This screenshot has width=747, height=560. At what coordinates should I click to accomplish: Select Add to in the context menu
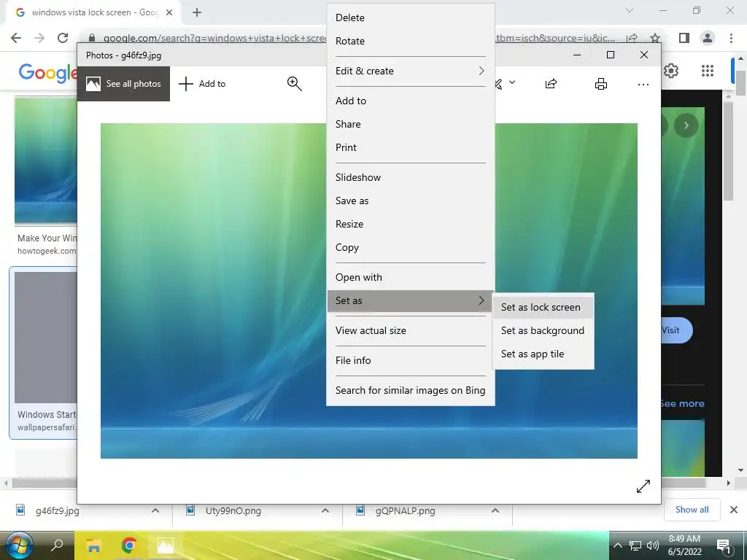coord(410,101)
